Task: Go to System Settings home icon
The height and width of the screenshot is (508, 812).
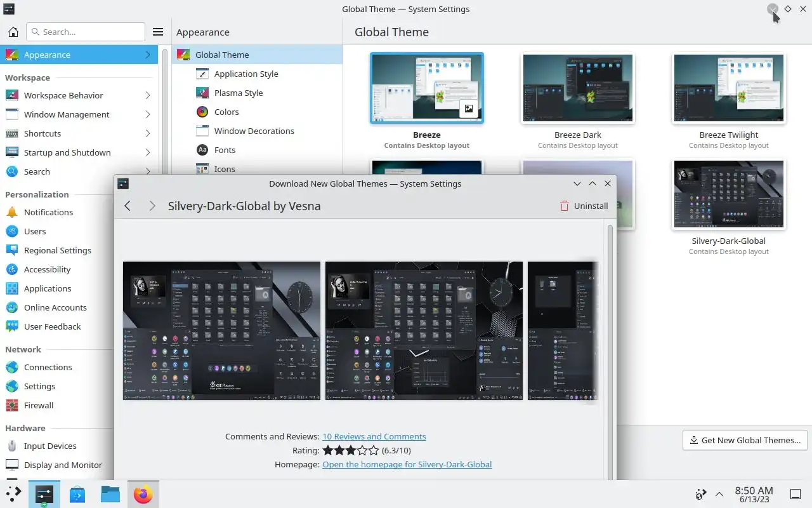Action: pos(13,32)
